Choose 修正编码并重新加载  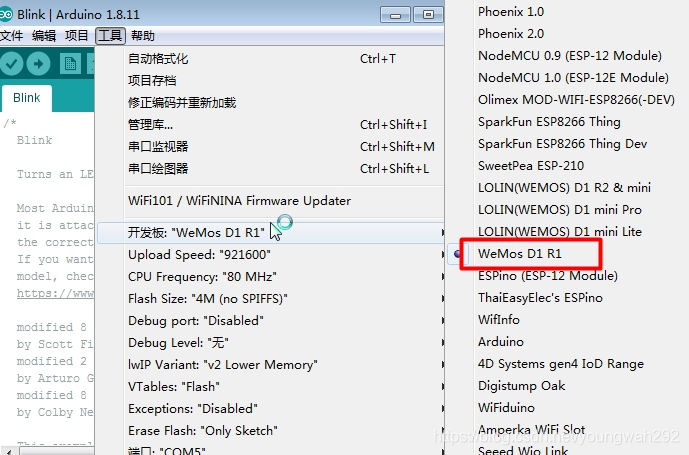pos(270,102)
